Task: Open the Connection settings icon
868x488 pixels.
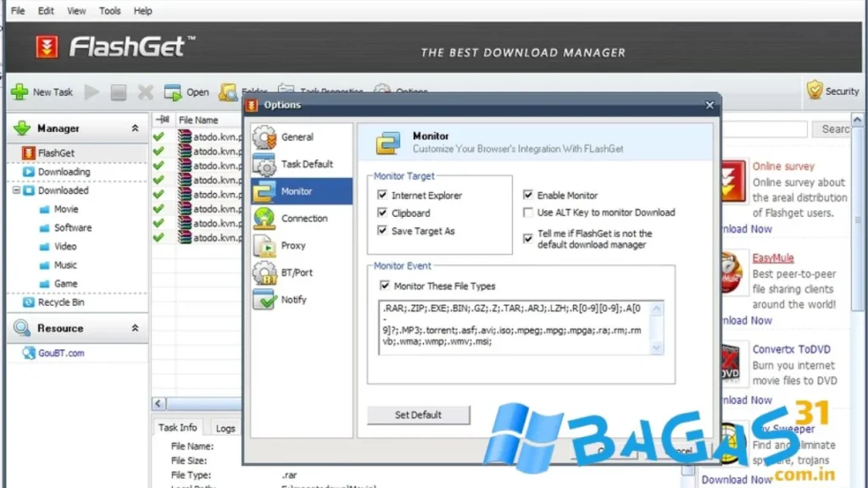Action: pos(264,219)
